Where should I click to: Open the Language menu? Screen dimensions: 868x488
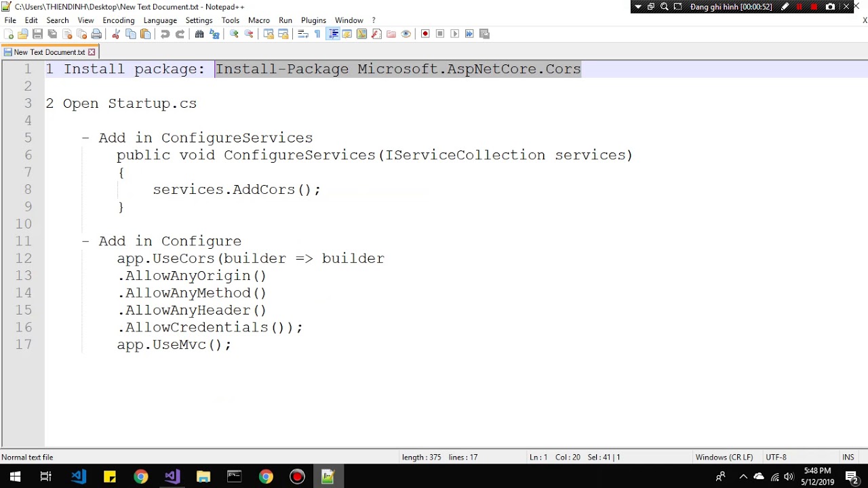pyautogui.click(x=160, y=20)
